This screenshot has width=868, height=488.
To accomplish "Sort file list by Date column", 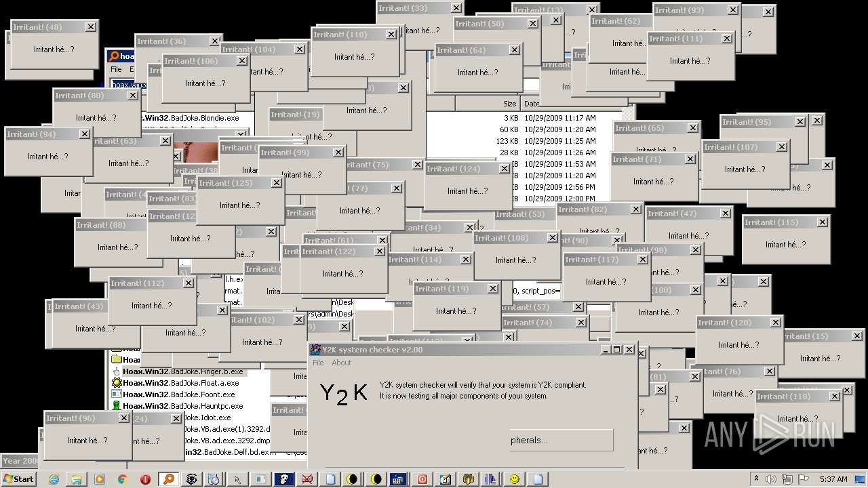I will tap(532, 104).
